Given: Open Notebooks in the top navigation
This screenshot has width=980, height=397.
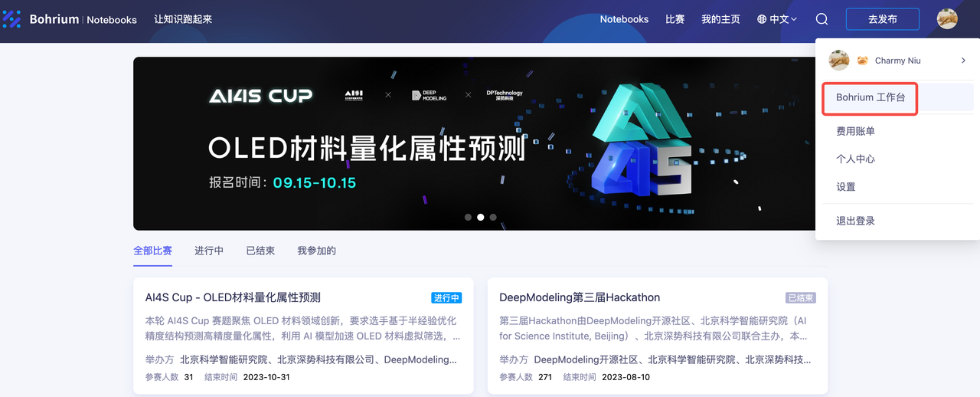Looking at the screenshot, I should pyautogui.click(x=624, y=19).
